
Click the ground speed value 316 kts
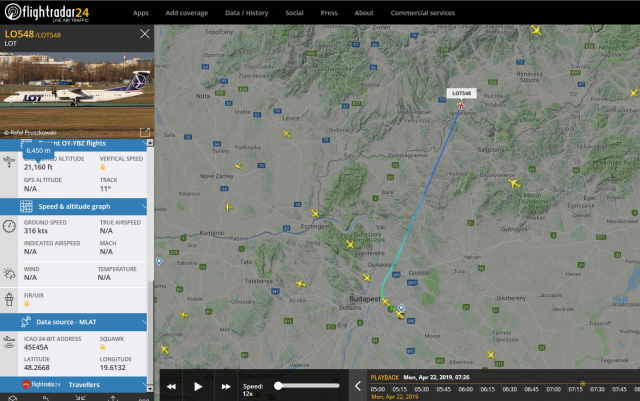tap(36, 231)
